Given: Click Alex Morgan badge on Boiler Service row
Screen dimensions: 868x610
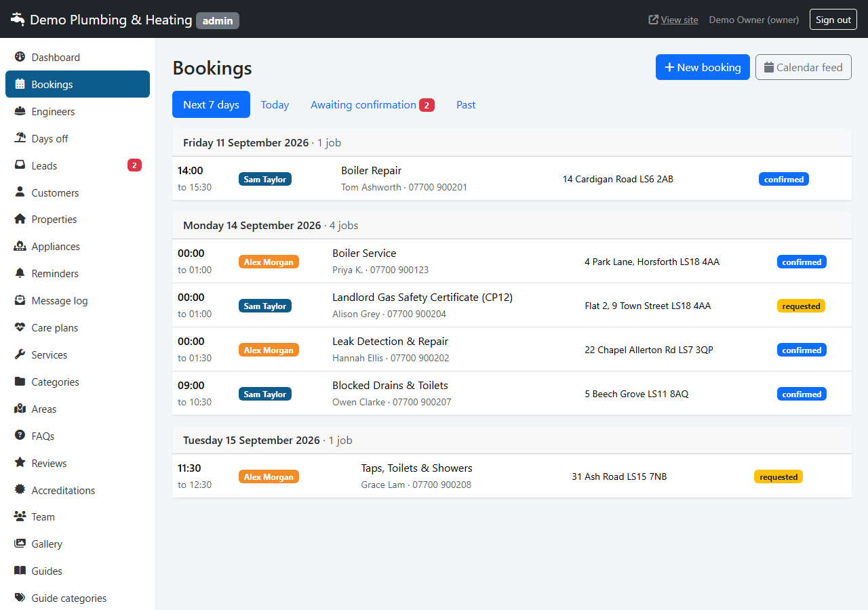Looking at the screenshot, I should tap(269, 262).
